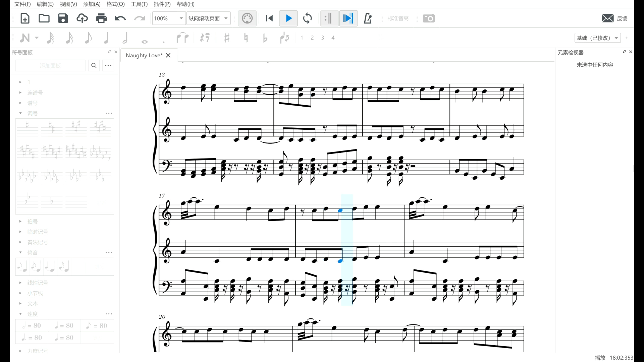Redo the last action
644x362 pixels.
point(140,18)
